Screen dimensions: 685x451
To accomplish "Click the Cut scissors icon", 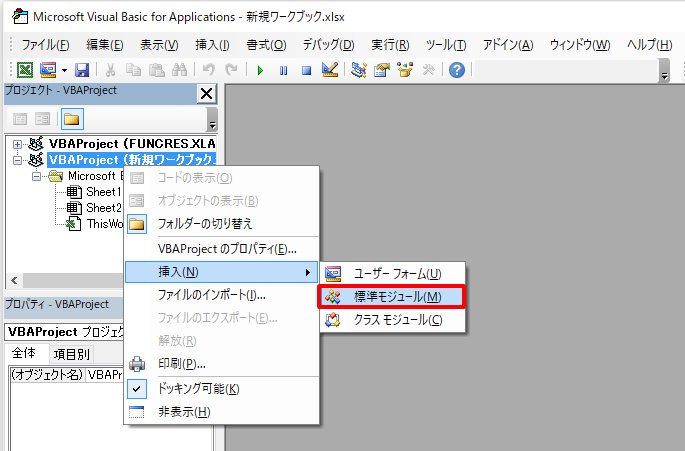I will (111, 70).
